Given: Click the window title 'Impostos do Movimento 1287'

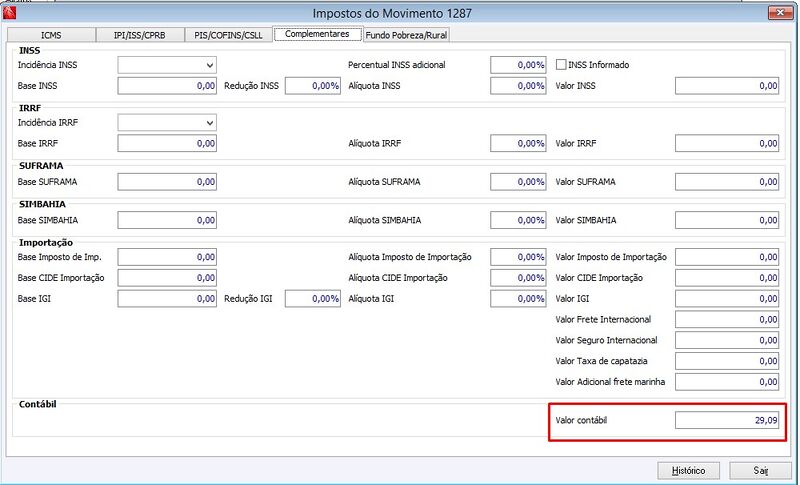Looking at the screenshot, I should (x=392, y=13).
